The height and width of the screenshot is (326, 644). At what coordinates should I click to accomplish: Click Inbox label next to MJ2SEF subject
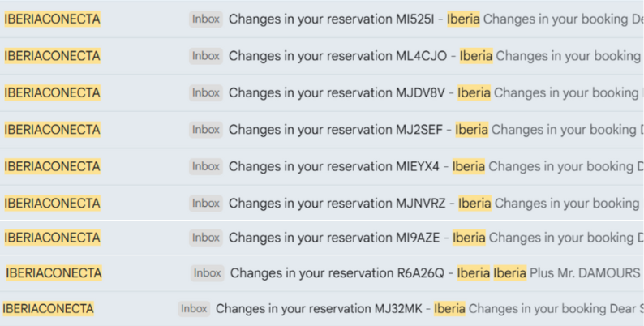(x=206, y=129)
